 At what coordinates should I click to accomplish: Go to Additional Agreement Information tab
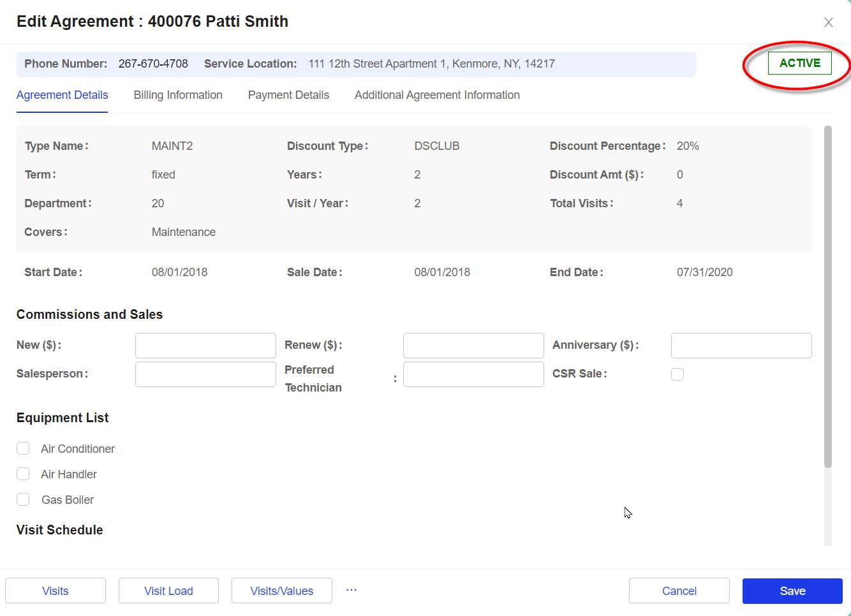[x=437, y=95]
